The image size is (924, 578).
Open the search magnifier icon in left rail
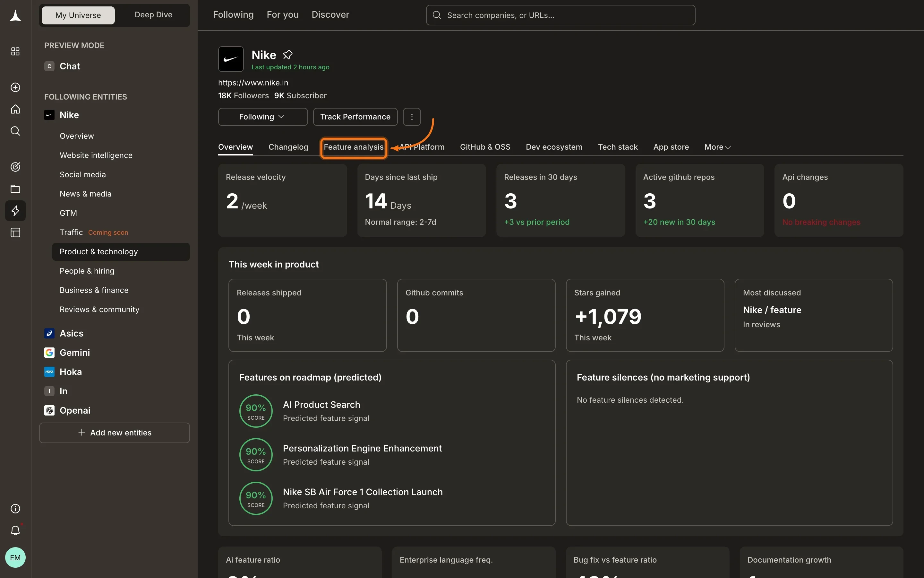(x=15, y=131)
